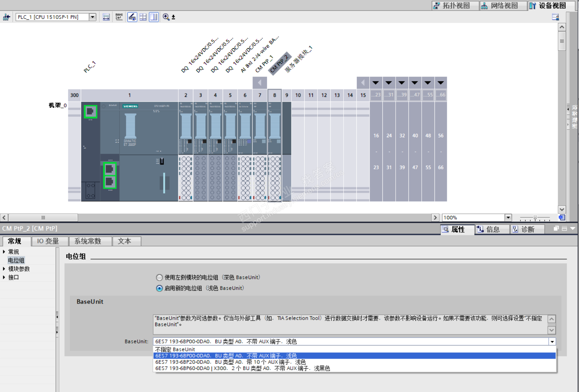Select enable new potential group radio
The image size is (579, 392).
(x=159, y=288)
